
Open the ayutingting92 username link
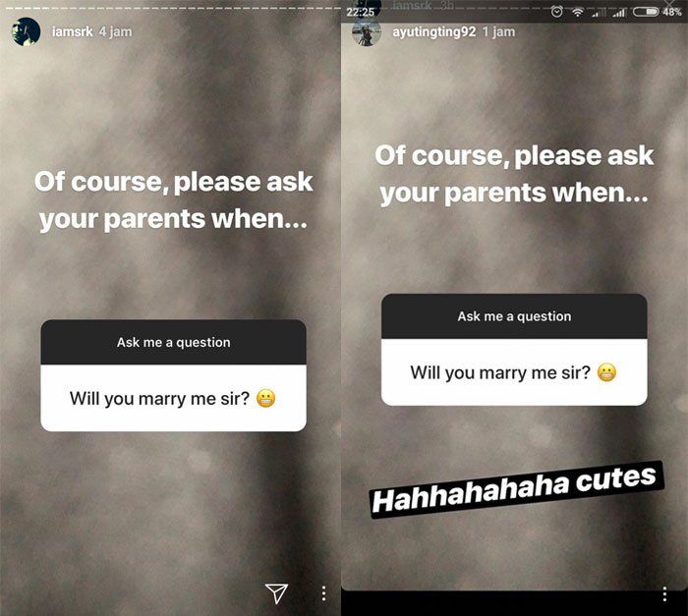(434, 31)
